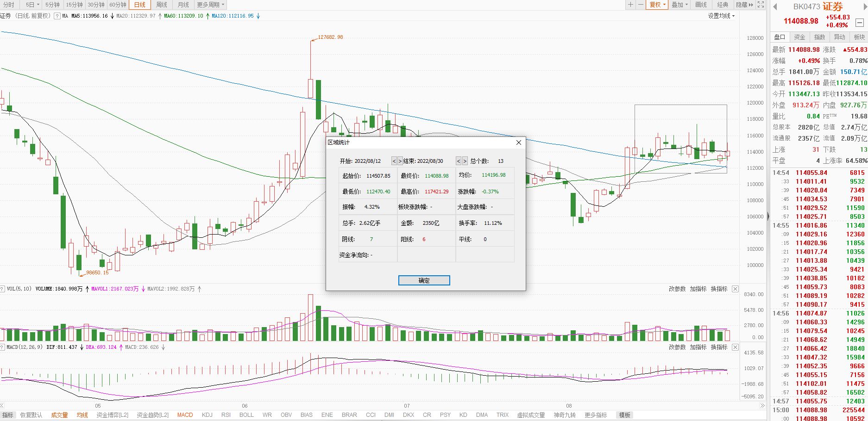Image resolution: width=868 pixels, height=421 pixels.
Task: Click MA5:113956.16 legend value
Action: 89,16
